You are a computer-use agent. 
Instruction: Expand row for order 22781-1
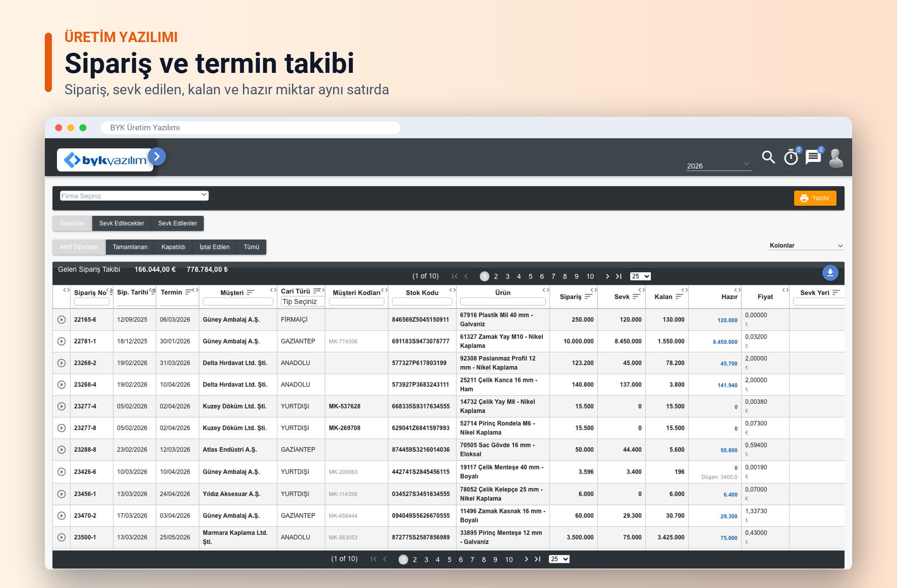(x=61, y=341)
